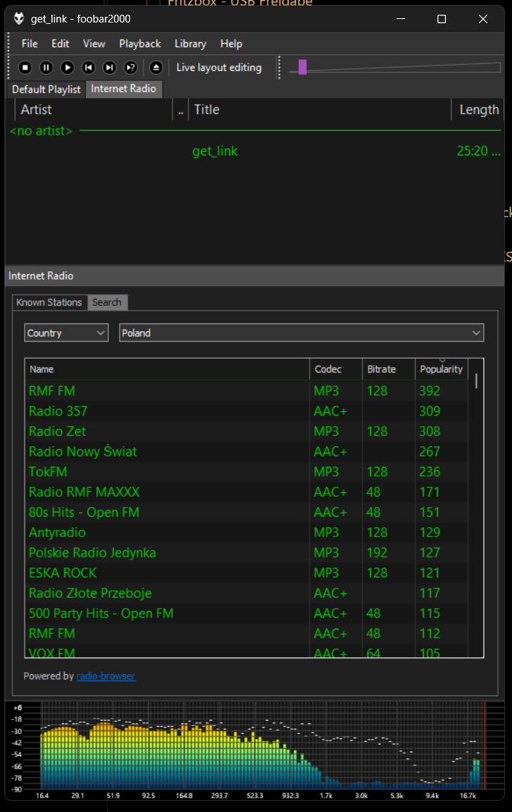The width and height of the screenshot is (512, 812).
Task: Sort stations by Codec column header
Action: point(328,369)
